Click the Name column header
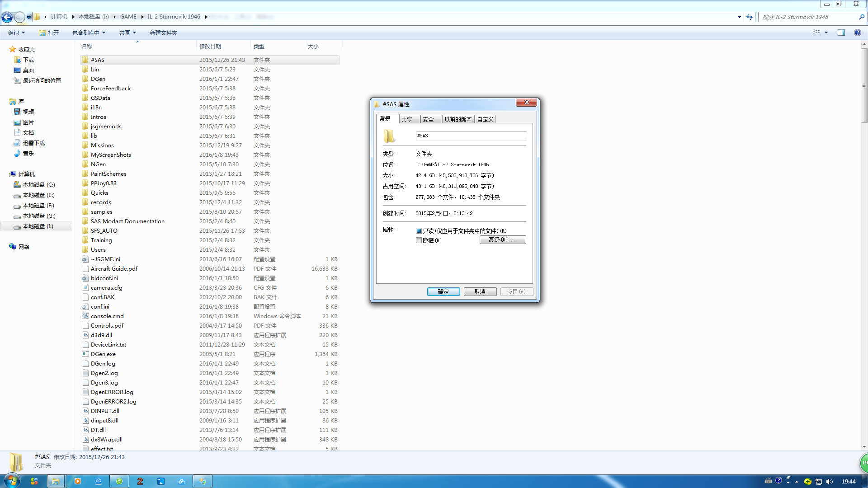The image size is (868, 488). [x=87, y=47]
